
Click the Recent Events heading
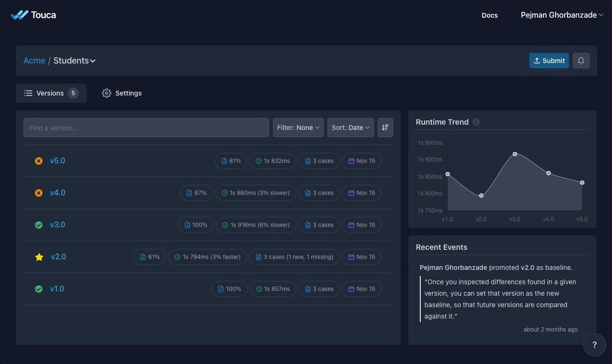441,247
